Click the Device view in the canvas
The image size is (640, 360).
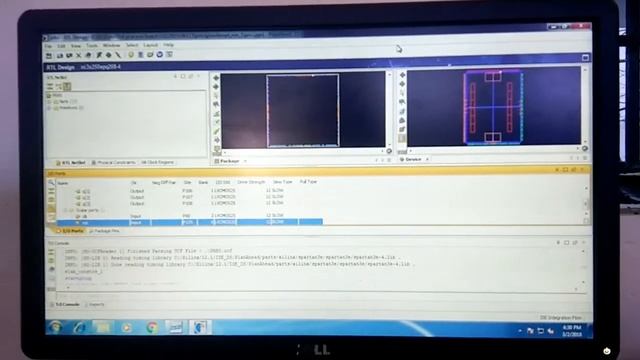[x=493, y=107]
